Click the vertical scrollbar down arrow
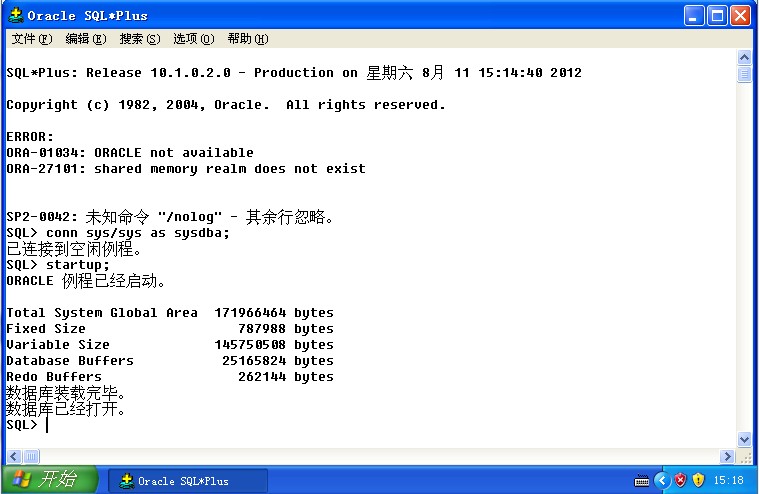This screenshot has width=759, height=494. tap(744, 439)
